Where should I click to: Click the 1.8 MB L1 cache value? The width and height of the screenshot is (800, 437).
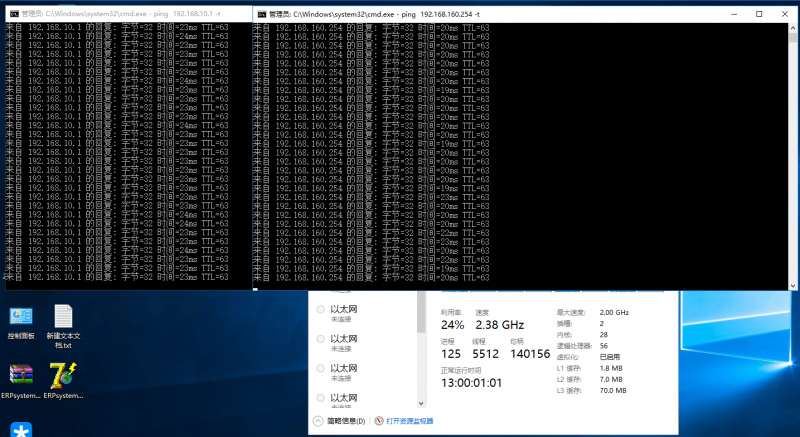pyautogui.click(x=611, y=368)
